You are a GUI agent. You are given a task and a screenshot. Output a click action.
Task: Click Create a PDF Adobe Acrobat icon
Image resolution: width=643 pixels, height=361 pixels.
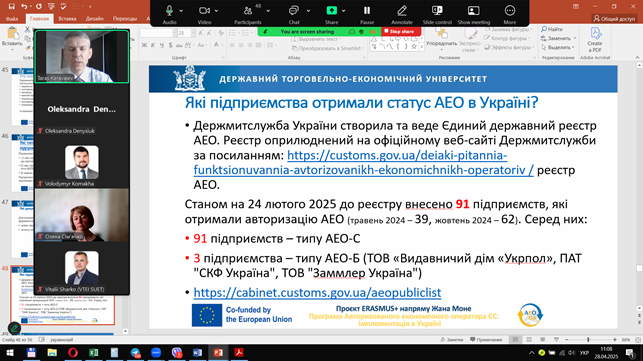point(595,40)
